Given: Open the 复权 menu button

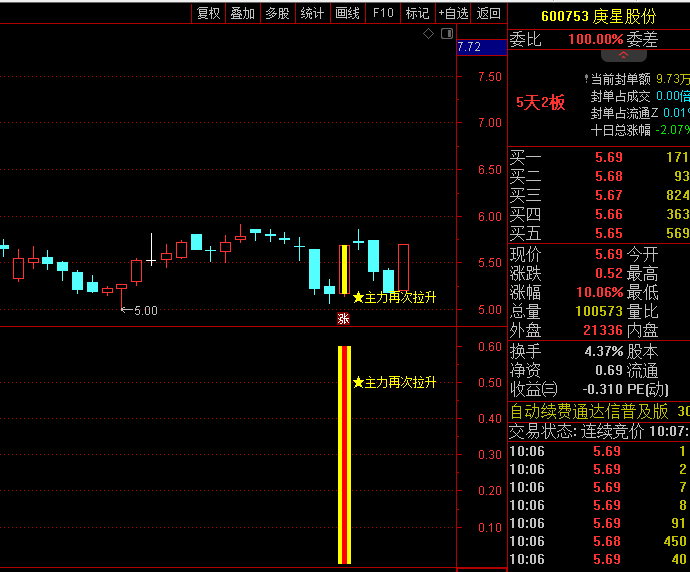Looking at the screenshot, I should click(208, 14).
